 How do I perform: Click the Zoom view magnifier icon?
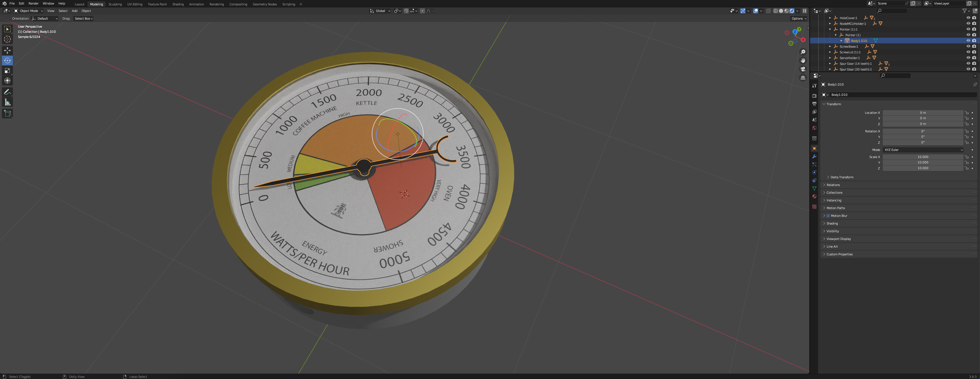coord(803,52)
